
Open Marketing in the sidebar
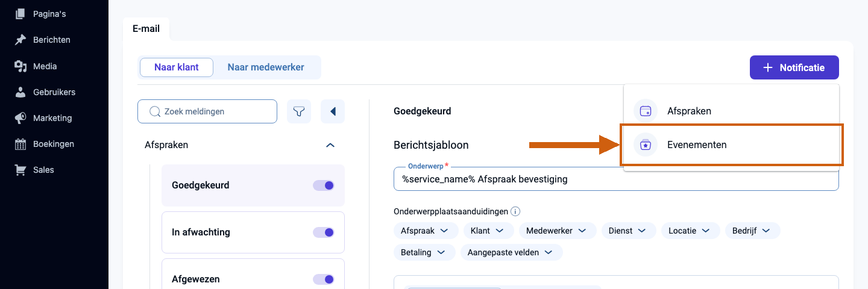click(52, 118)
